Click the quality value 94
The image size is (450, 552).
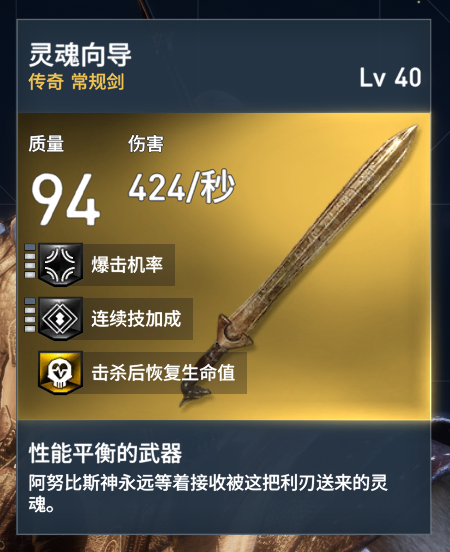[66, 199]
